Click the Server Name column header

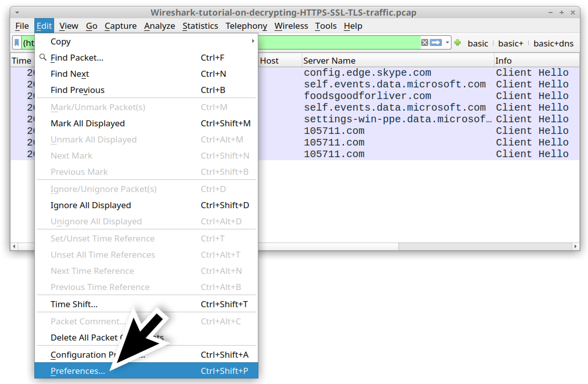(x=329, y=60)
